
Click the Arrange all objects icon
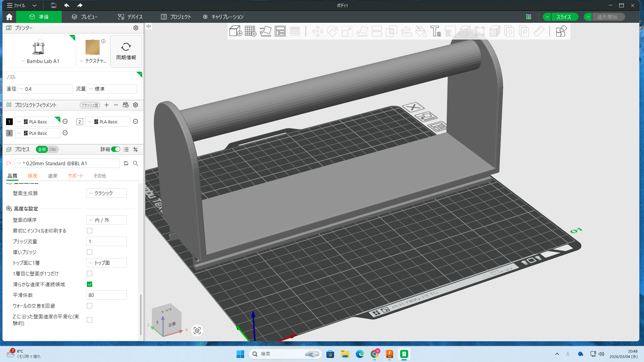click(x=280, y=31)
